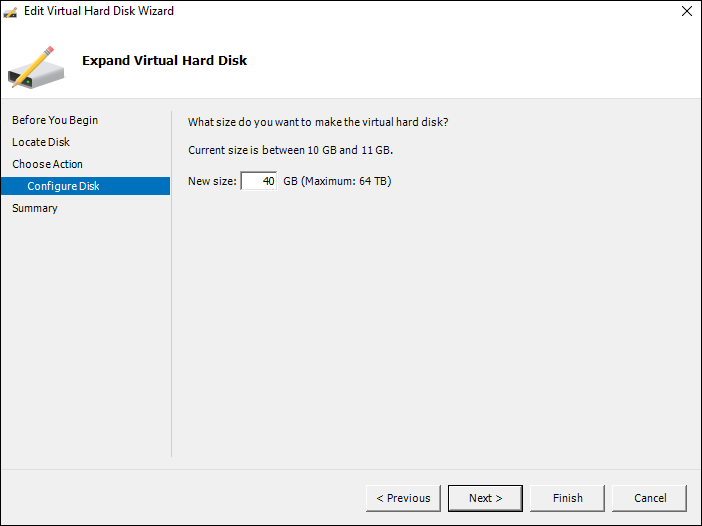This screenshot has width=702, height=526.
Task: Click the Current size information line
Action: coord(290,150)
